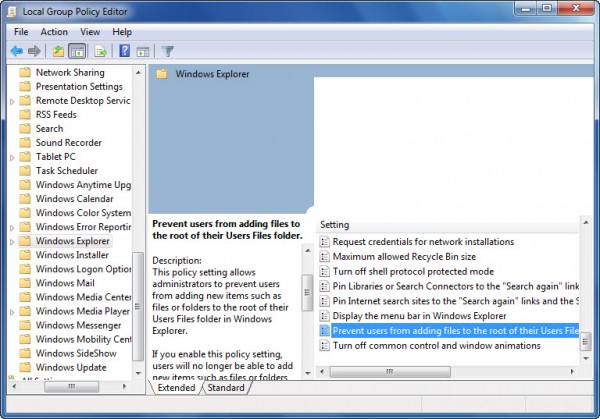Open the Action menu

click(54, 32)
